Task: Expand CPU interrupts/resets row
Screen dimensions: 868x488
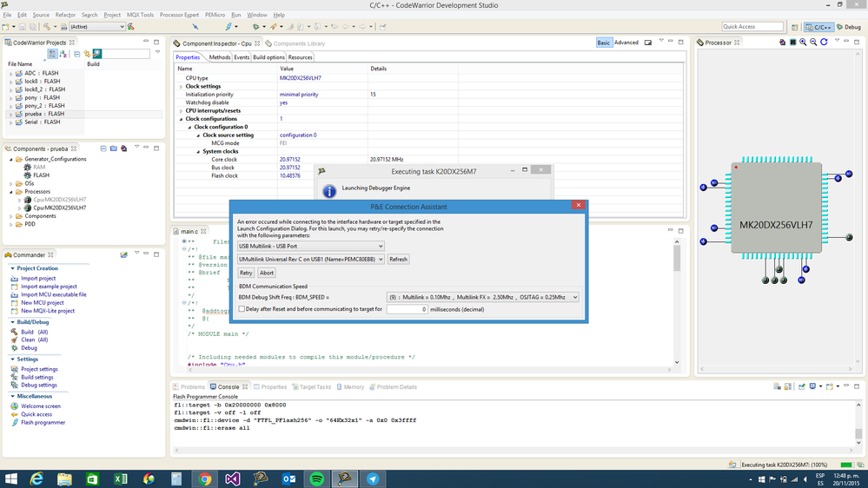Action: tap(181, 110)
